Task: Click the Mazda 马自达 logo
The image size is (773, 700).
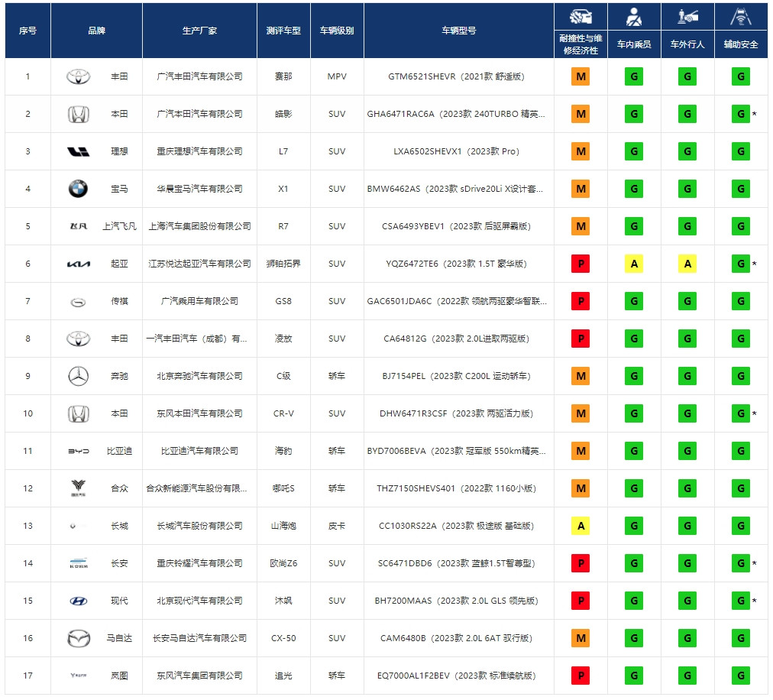Action: (x=79, y=638)
